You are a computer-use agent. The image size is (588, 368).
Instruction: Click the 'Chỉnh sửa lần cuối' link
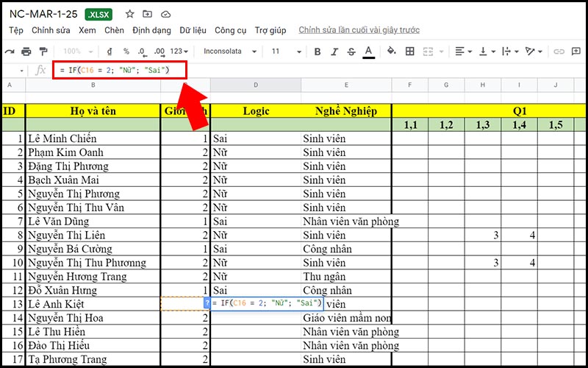[x=359, y=30]
